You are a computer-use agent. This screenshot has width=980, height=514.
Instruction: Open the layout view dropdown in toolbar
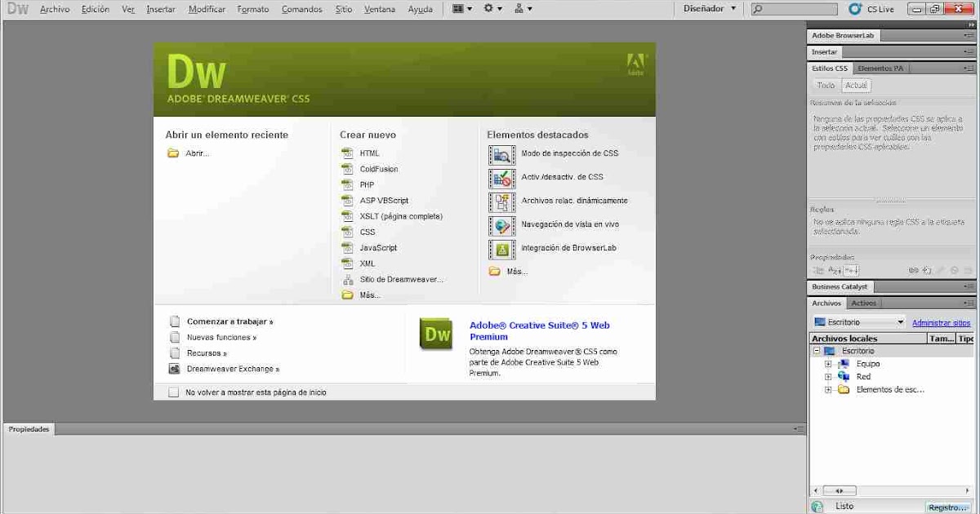462,9
